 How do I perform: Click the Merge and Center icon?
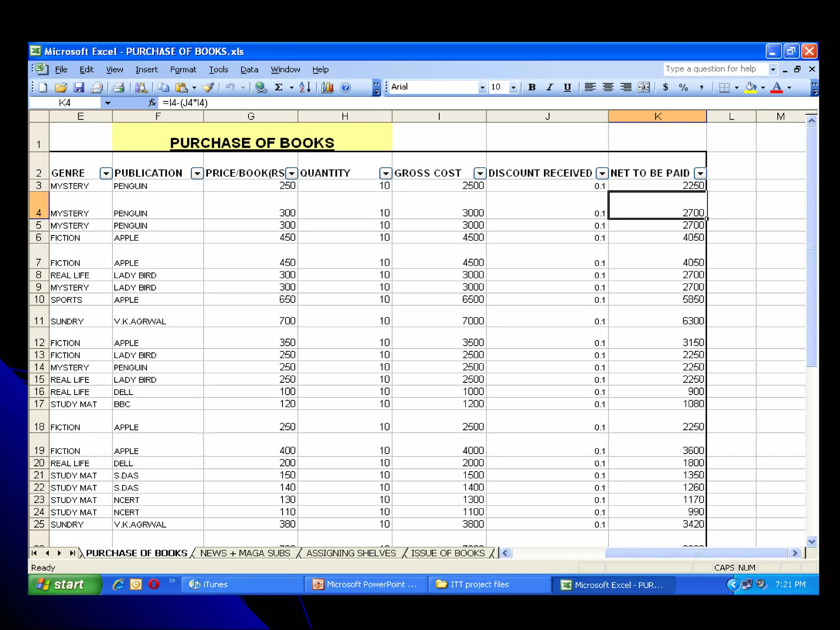coord(644,87)
